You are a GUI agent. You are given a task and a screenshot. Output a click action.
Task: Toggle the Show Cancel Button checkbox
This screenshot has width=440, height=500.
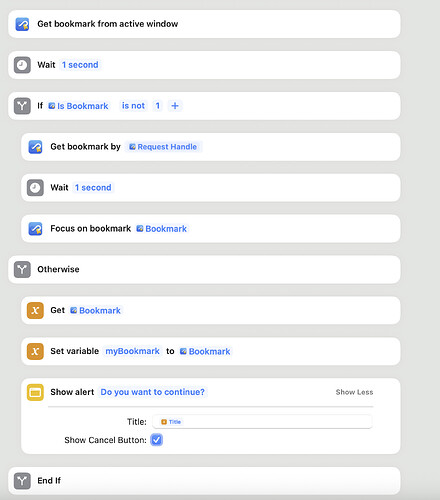click(156, 440)
